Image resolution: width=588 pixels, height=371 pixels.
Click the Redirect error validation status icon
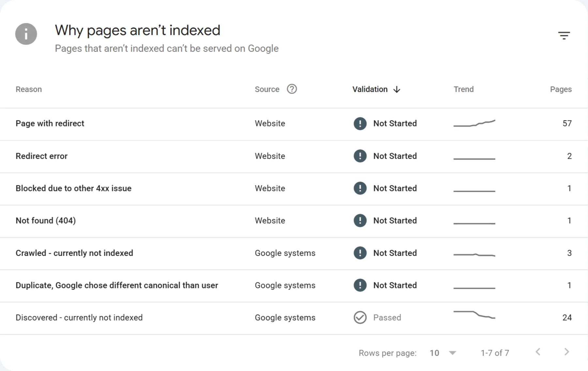point(360,156)
